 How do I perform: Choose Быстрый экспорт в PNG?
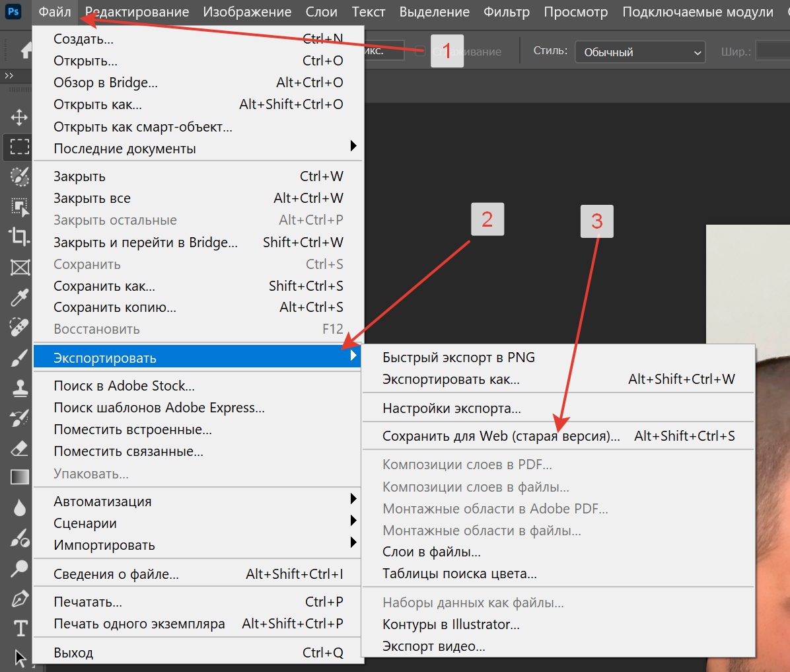[x=458, y=357]
